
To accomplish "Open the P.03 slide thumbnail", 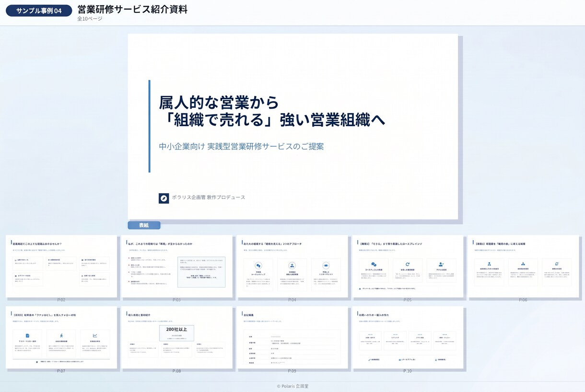I will click(x=176, y=266).
